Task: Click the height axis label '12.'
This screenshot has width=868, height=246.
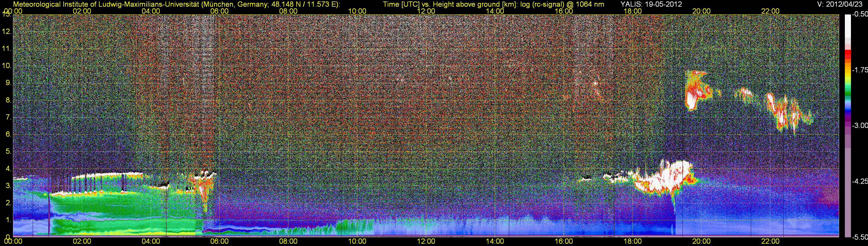Action: [7, 31]
